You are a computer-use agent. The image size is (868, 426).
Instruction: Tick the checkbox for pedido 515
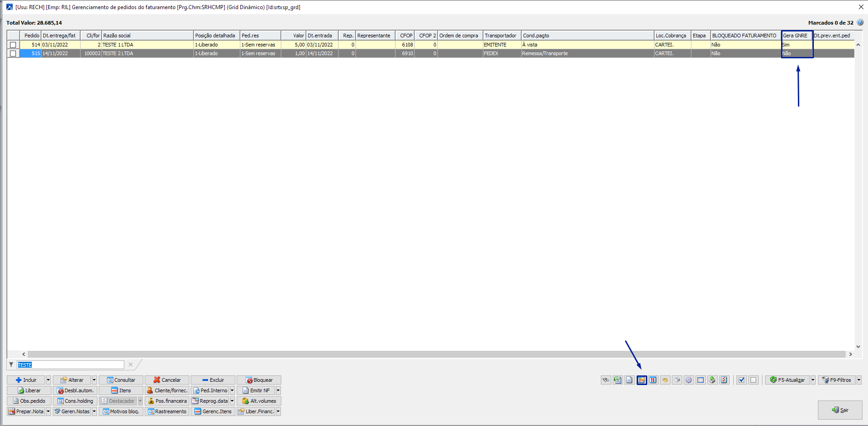pos(13,53)
